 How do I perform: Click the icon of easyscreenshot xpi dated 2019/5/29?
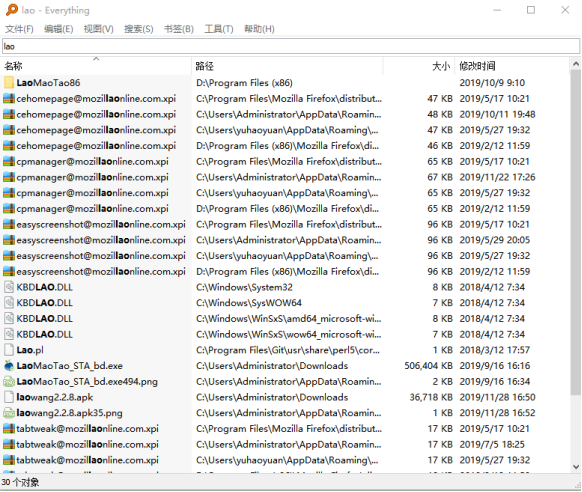coord(9,240)
